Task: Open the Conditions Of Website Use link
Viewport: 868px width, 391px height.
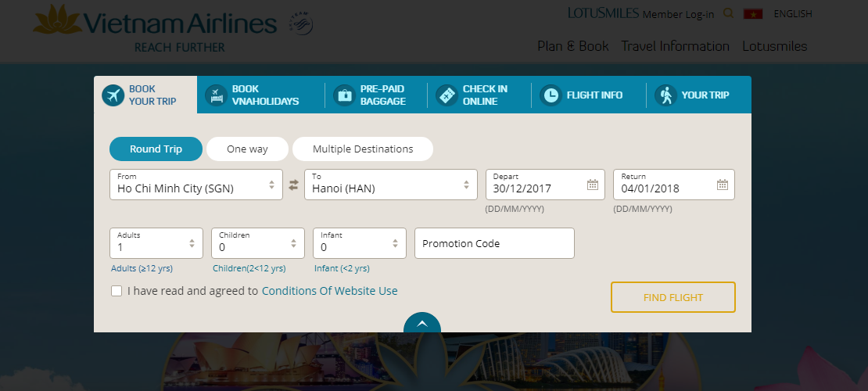Action: coord(329,291)
